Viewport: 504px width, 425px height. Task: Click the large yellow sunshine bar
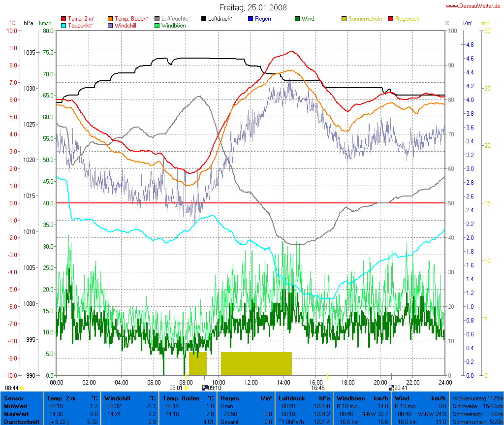point(256,363)
